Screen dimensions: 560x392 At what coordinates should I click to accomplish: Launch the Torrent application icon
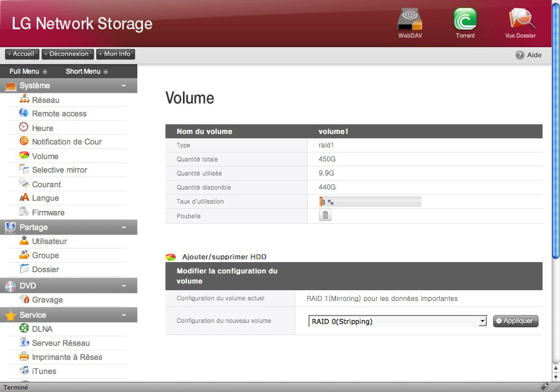coord(465,20)
